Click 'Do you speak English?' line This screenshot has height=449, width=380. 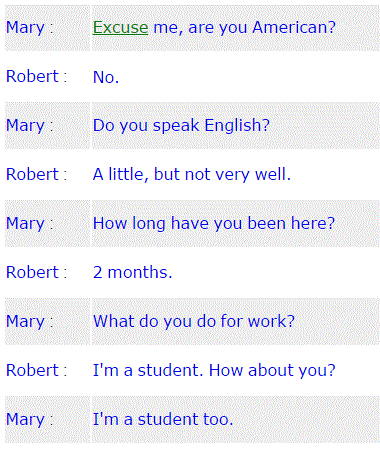181,126
